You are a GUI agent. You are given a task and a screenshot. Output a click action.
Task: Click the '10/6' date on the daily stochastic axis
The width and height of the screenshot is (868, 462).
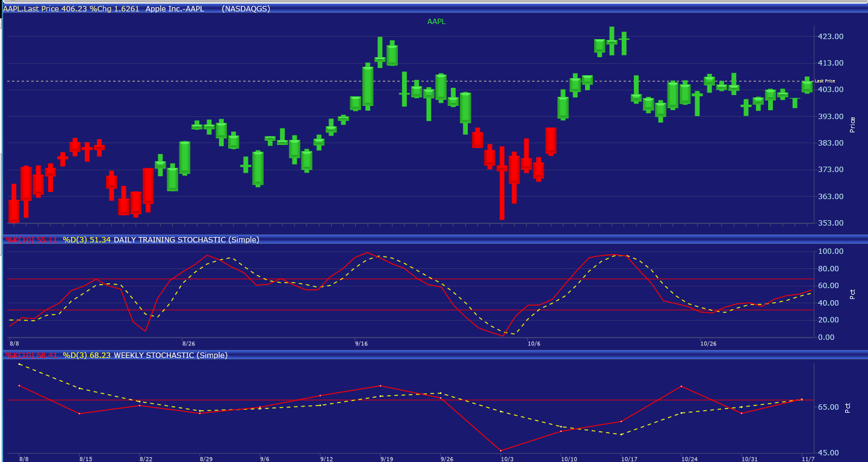(x=534, y=343)
